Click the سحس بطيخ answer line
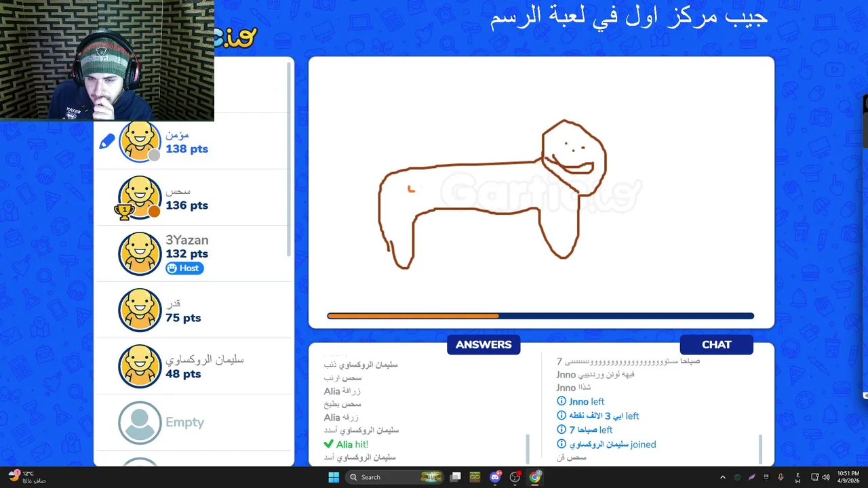The image size is (868, 488). tap(342, 404)
